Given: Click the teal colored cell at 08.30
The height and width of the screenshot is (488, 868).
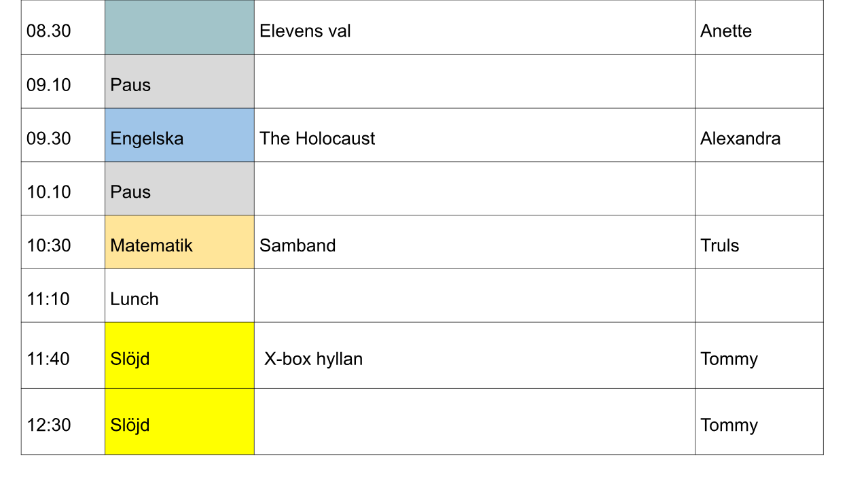Looking at the screenshot, I should (179, 28).
